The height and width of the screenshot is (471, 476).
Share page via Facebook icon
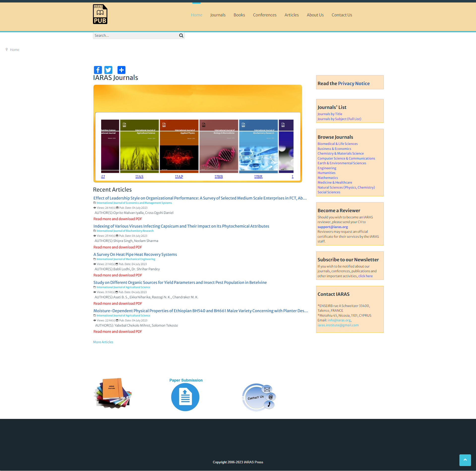coord(98,70)
